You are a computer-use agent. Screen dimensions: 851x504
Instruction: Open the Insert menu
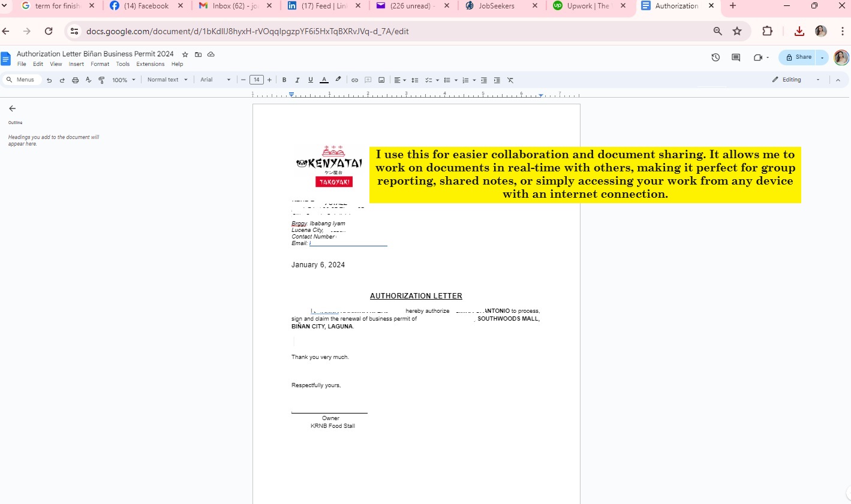[76, 64]
